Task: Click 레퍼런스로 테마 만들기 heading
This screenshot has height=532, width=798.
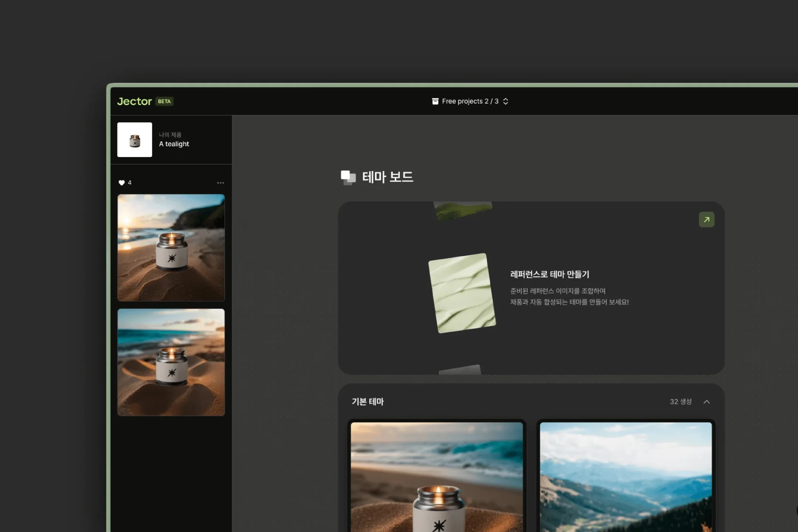Action: point(549,274)
